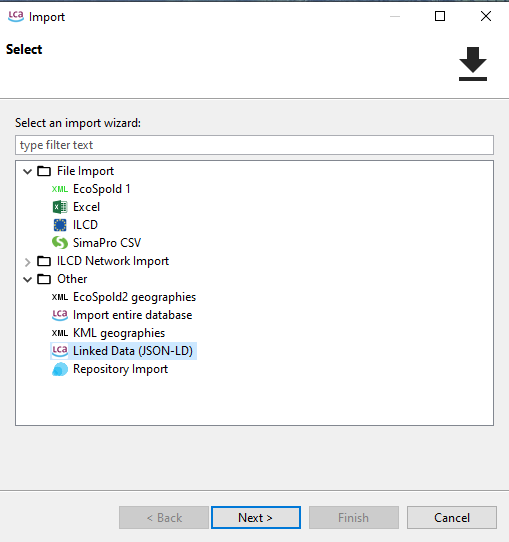Click the Import entire database LCA icon

(60, 315)
